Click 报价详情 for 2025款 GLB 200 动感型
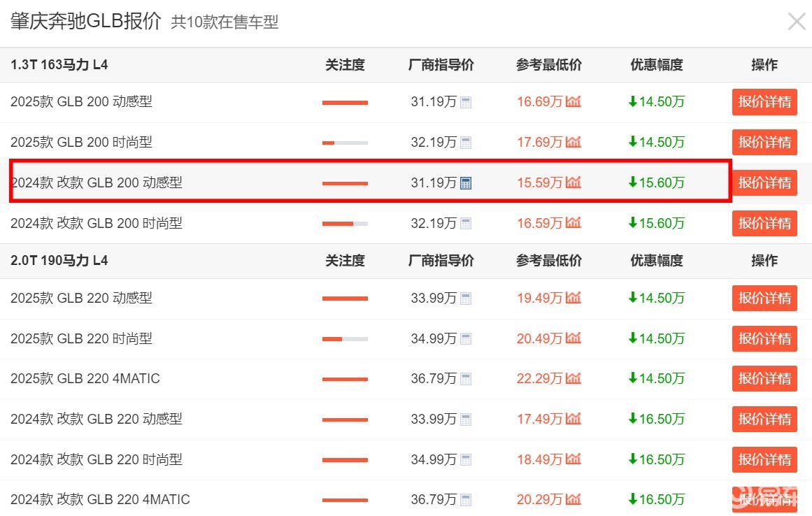 coord(764,102)
